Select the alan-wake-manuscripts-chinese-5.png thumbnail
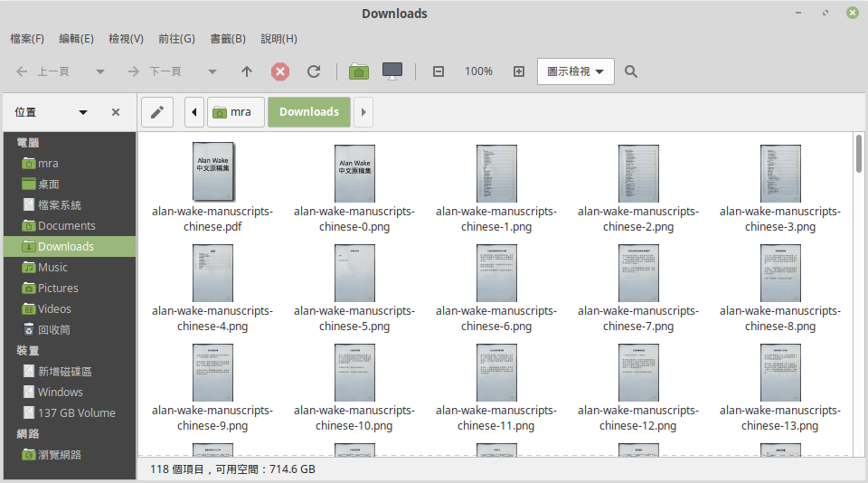 [354, 273]
